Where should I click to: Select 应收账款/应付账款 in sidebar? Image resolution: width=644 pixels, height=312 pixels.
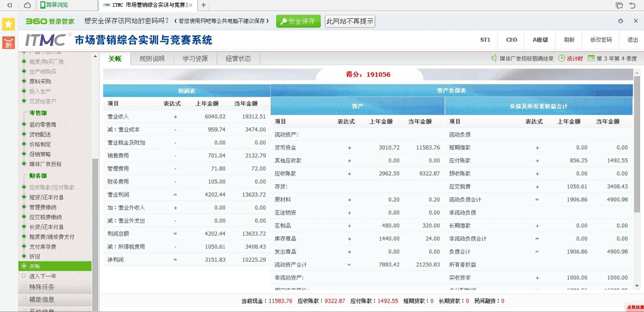52,187
